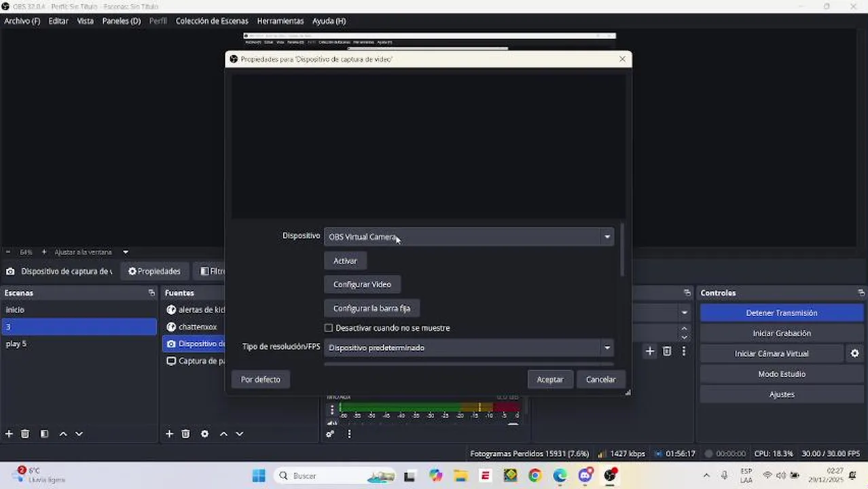Image resolution: width=868 pixels, height=489 pixels.
Task: Open preview scaling 'Ajustar a la ventana' dropdown
Action: (x=91, y=252)
